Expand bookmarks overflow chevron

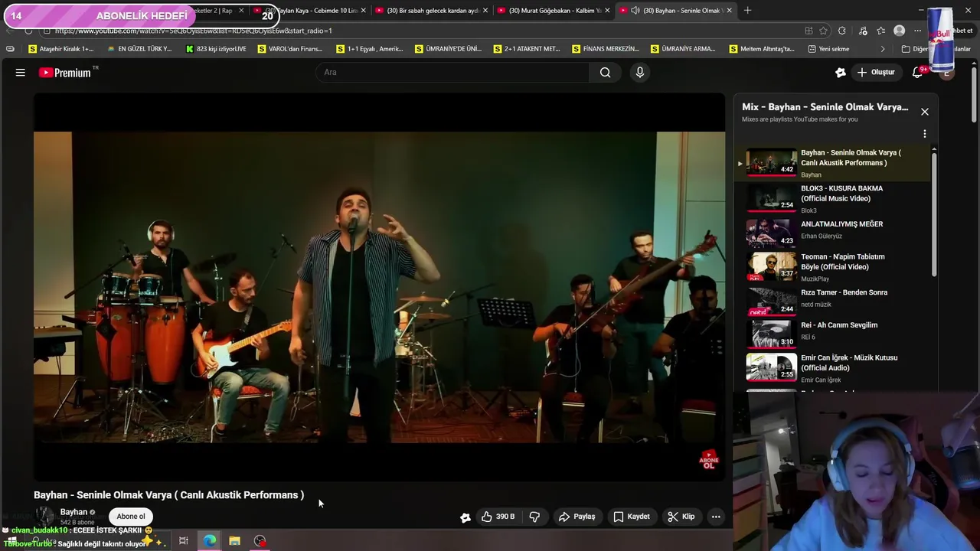click(882, 49)
